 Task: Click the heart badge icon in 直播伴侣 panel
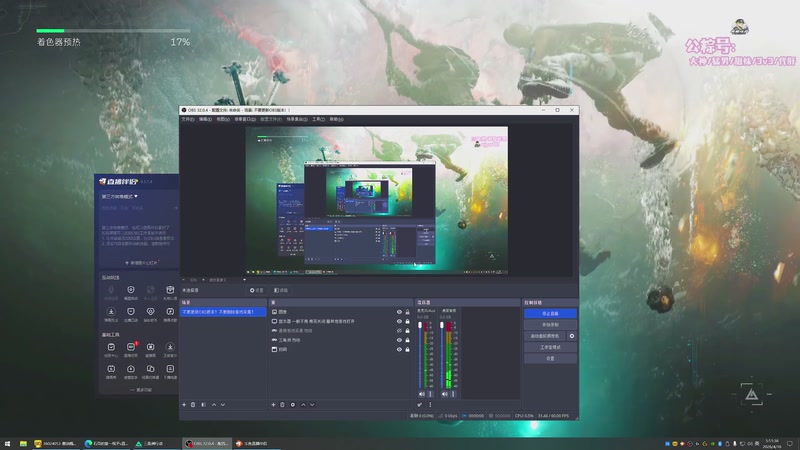click(x=150, y=311)
